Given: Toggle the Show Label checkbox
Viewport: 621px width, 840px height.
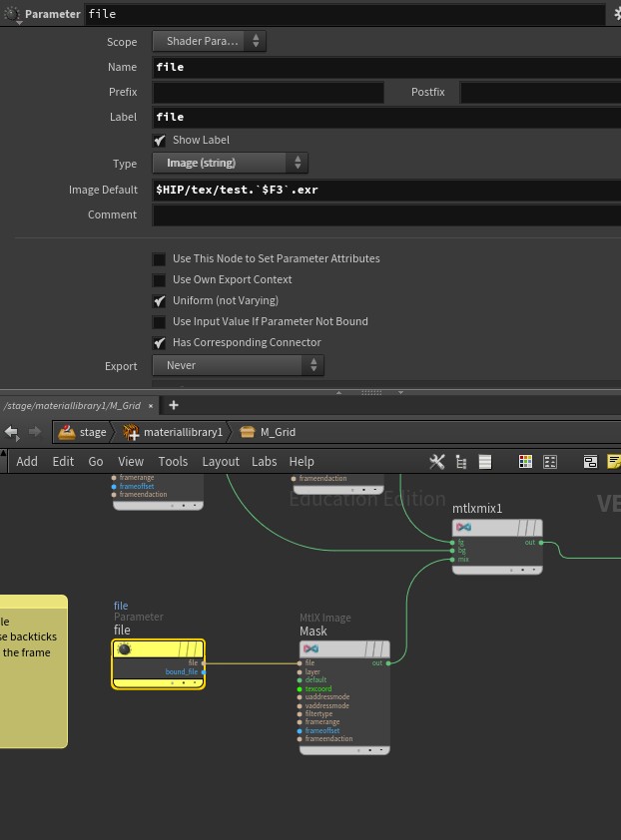Looking at the screenshot, I should 160,141.
